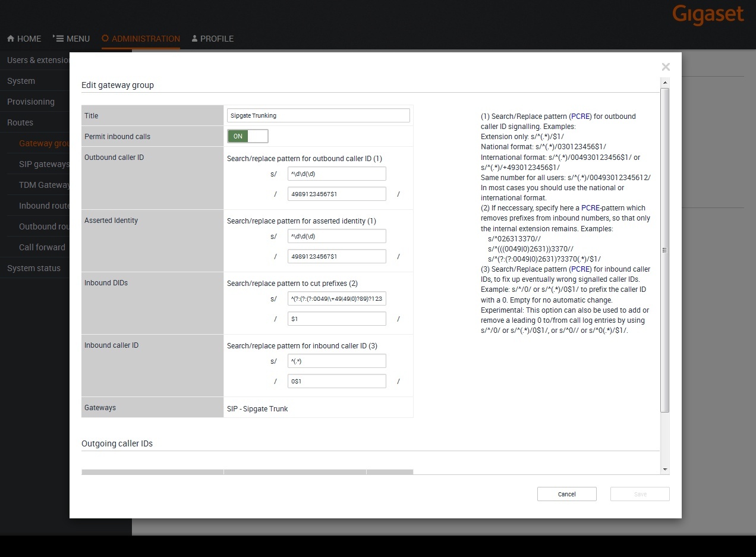This screenshot has width=756, height=557.
Task: Click the Outbound caller ID row label
Action: click(x=114, y=158)
